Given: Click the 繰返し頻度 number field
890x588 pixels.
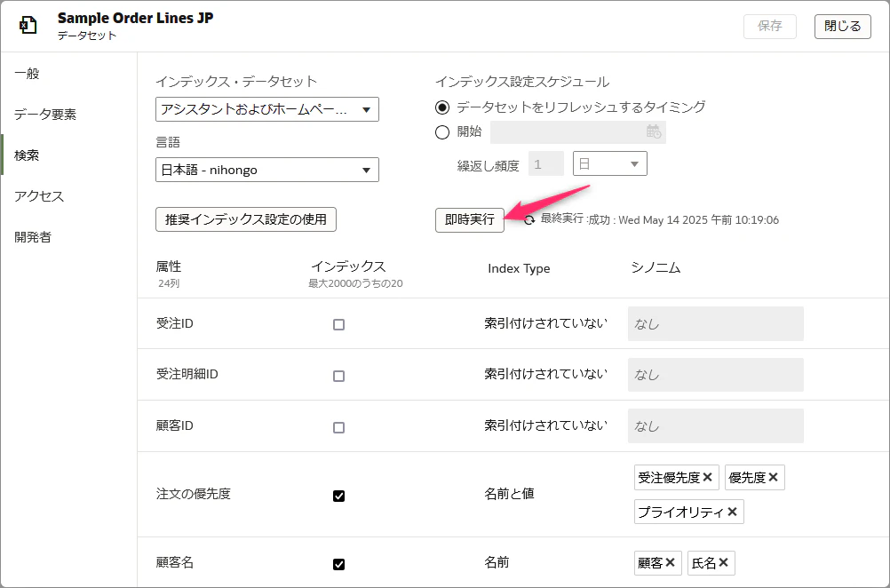Looking at the screenshot, I should coord(546,164).
